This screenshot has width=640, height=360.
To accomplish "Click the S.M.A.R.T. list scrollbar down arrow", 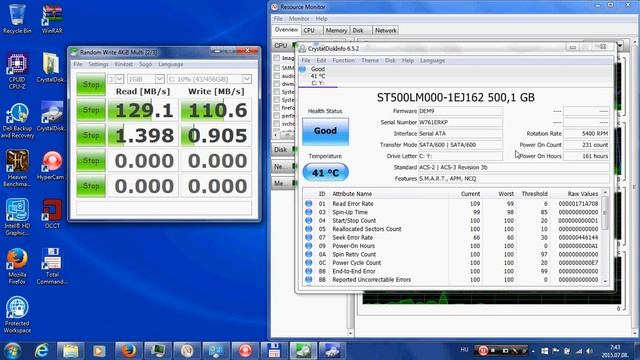I will tap(605, 281).
